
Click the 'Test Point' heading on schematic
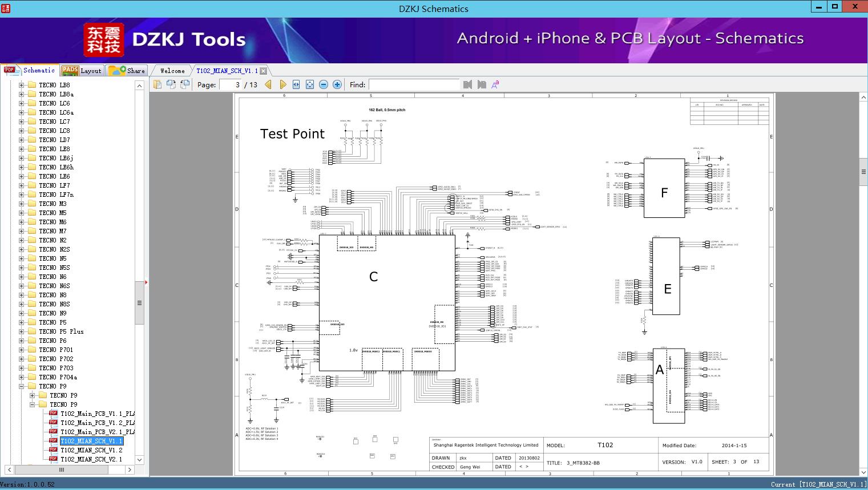point(292,133)
